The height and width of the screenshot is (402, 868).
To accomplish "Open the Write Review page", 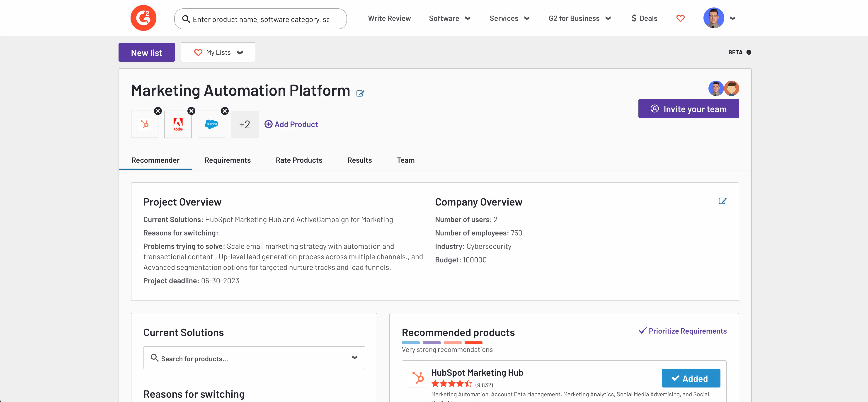I will click(389, 18).
